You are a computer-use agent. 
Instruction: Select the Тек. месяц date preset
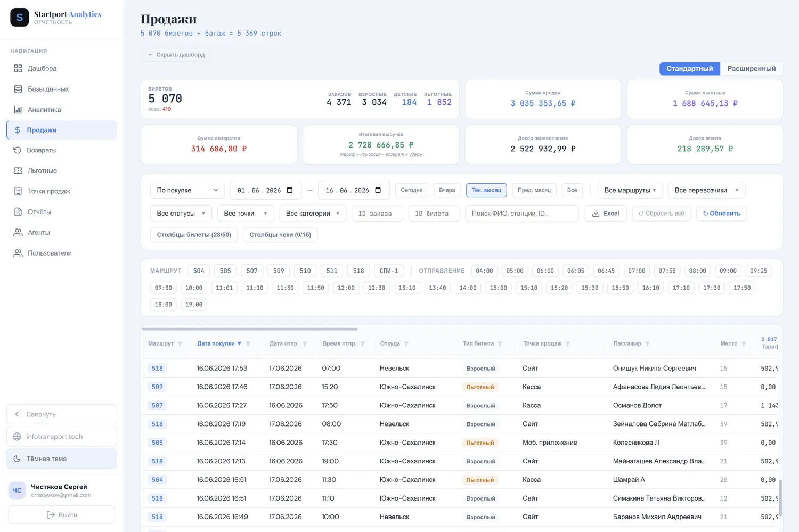486,190
